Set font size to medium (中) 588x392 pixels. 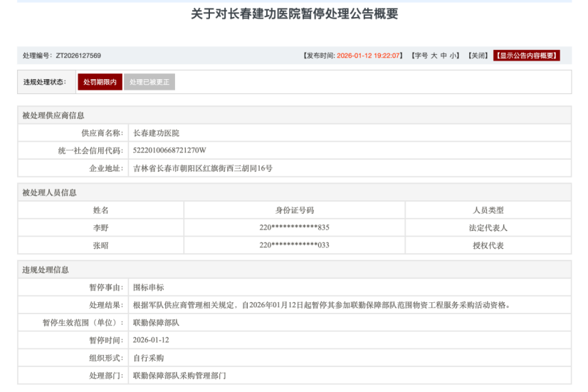pyautogui.click(x=443, y=56)
